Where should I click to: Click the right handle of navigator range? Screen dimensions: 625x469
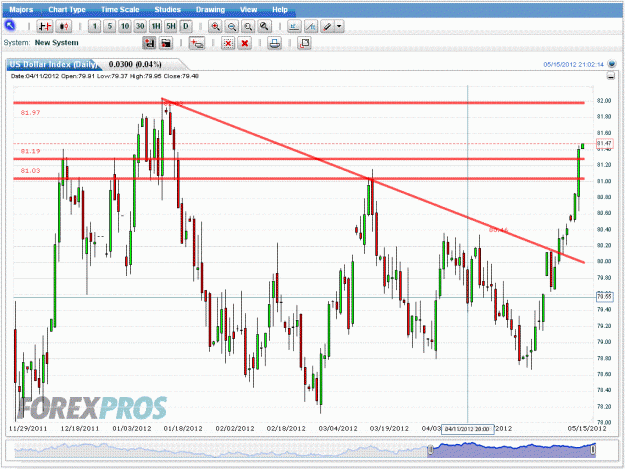(x=593, y=450)
